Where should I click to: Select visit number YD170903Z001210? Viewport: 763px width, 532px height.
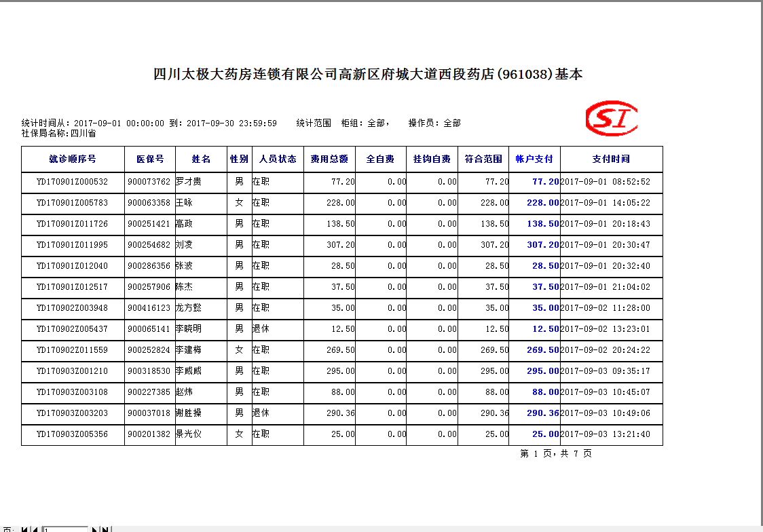(72, 371)
